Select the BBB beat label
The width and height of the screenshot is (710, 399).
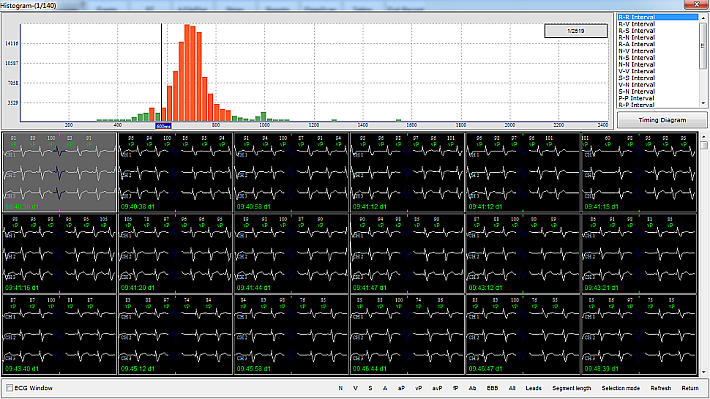492,388
